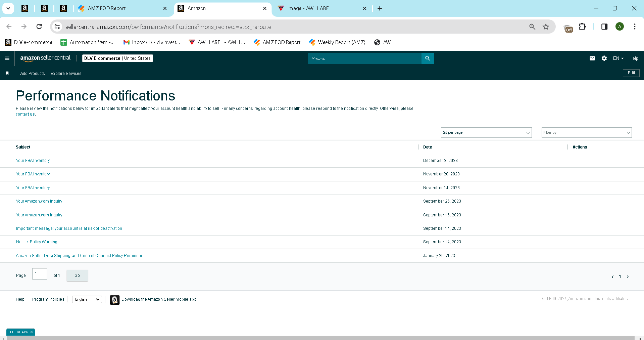Click the Amazon Seller mobile app icon
This screenshot has width=644, height=340.
tap(115, 300)
